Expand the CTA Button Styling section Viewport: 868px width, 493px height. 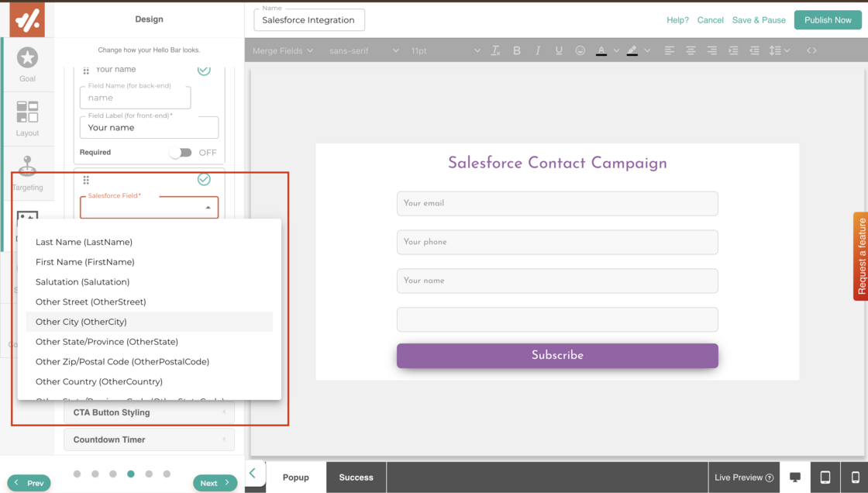149,412
